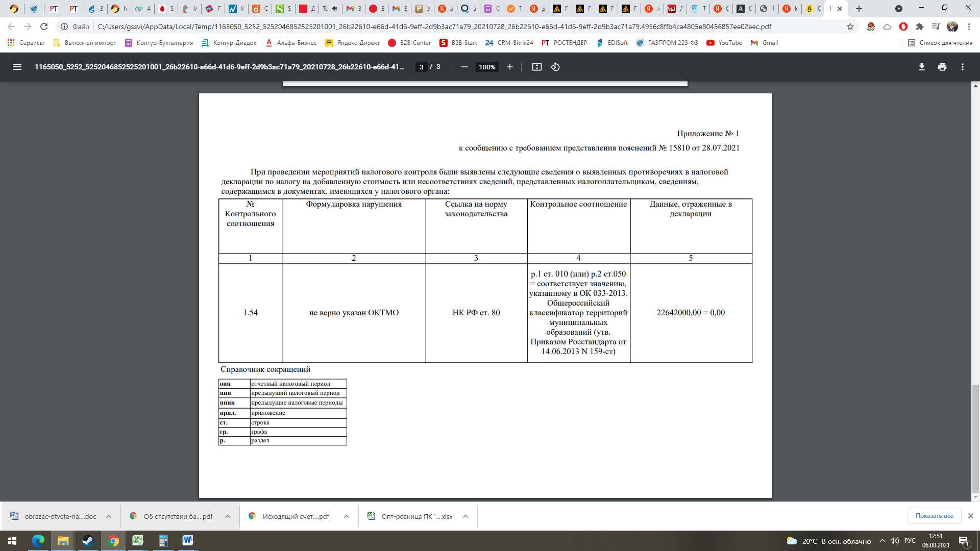The width and height of the screenshot is (980, 551).
Task: Open Excel from taskbar
Action: click(138, 541)
